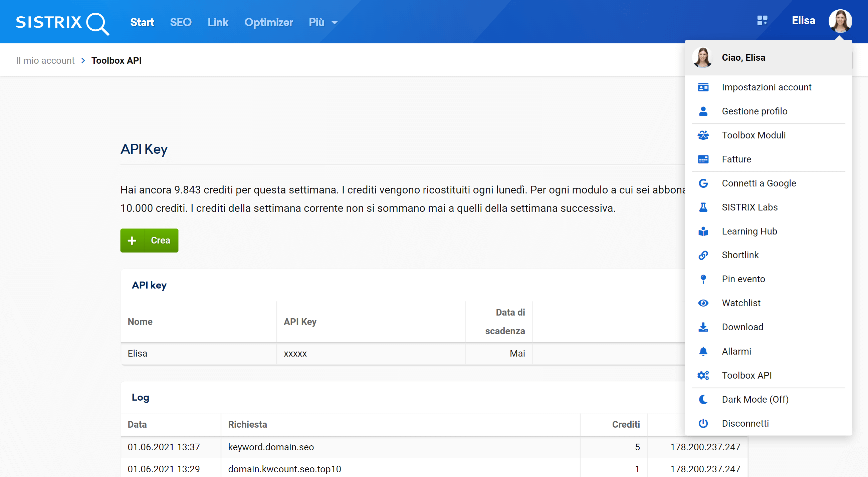Select Pin evento menu entry
Viewport: 868px width, 477px height.
768,279
